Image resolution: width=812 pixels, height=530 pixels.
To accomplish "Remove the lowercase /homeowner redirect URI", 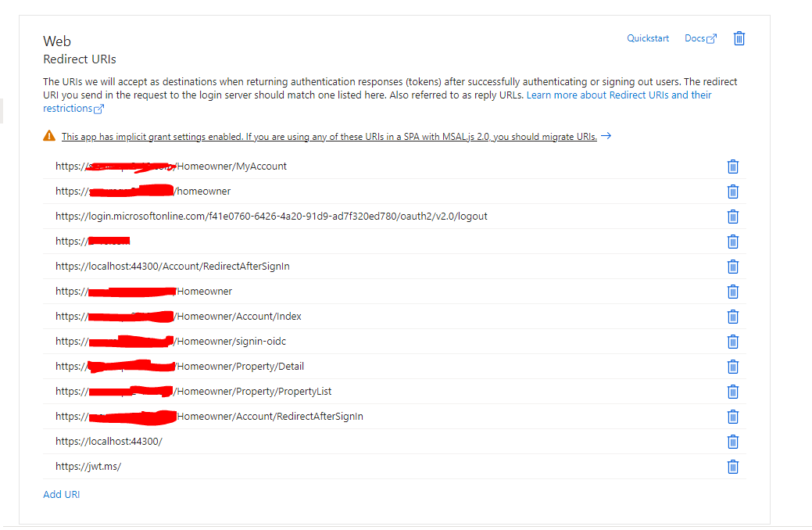I will [x=733, y=192].
